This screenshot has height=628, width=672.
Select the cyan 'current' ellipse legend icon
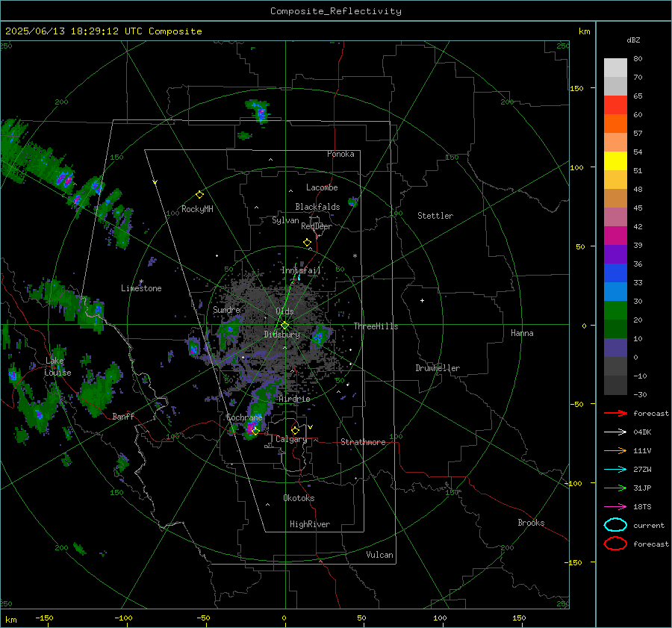(615, 525)
